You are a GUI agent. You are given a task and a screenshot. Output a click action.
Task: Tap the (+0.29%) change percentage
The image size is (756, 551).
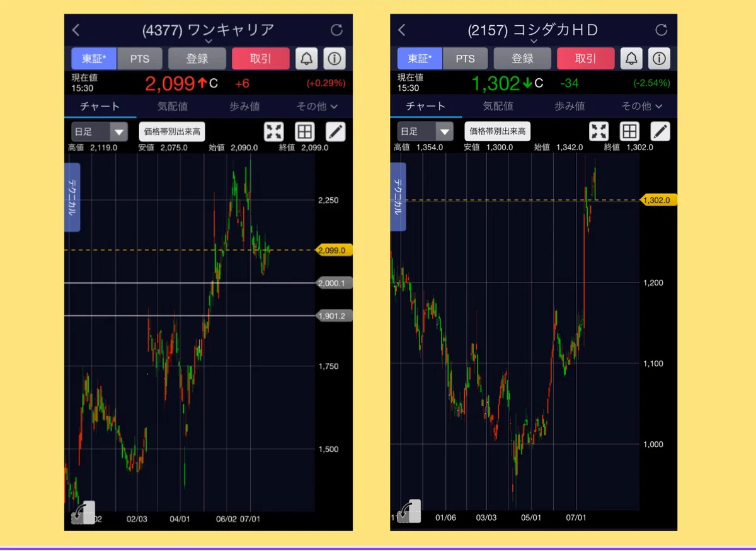pos(326,83)
